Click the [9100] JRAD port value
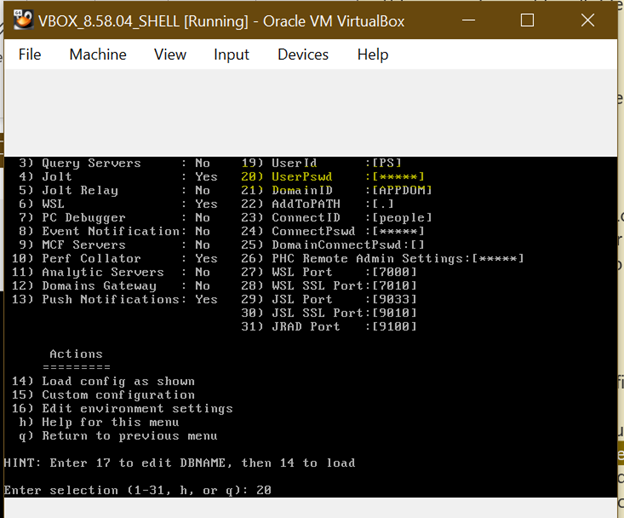The image size is (624, 518). coord(394,327)
